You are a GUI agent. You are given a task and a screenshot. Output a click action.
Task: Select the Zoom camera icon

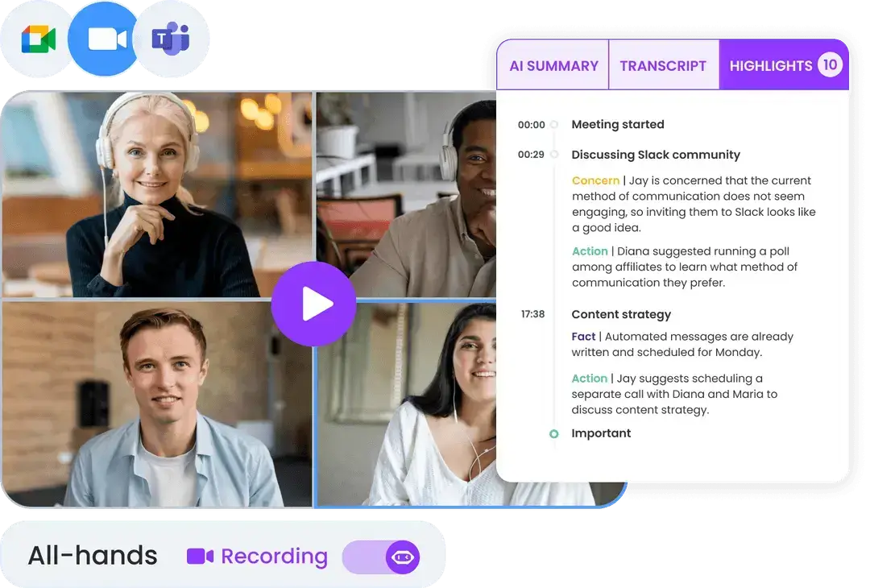(x=106, y=39)
